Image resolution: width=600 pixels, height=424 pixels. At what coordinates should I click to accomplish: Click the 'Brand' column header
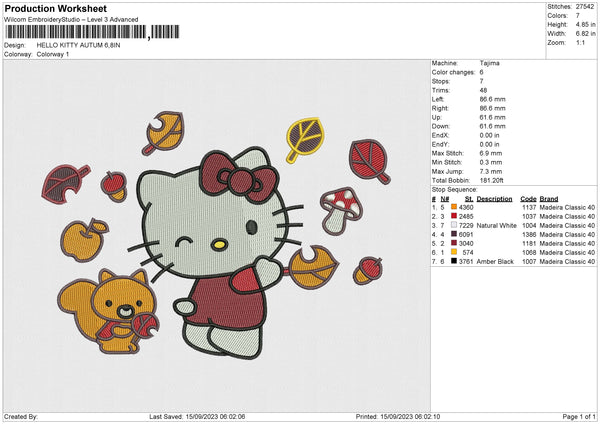pos(549,199)
